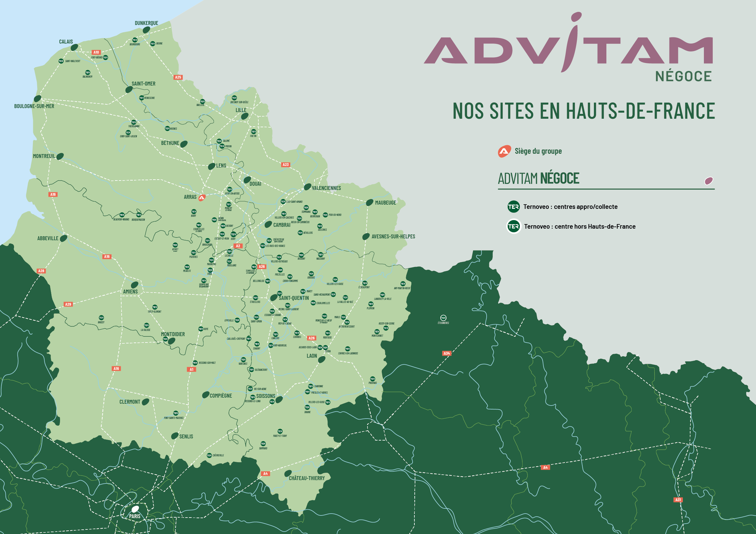This screenshot has height=534, width=756.
Task: Click the A28 road badge
Action: (x=41, y=271)
